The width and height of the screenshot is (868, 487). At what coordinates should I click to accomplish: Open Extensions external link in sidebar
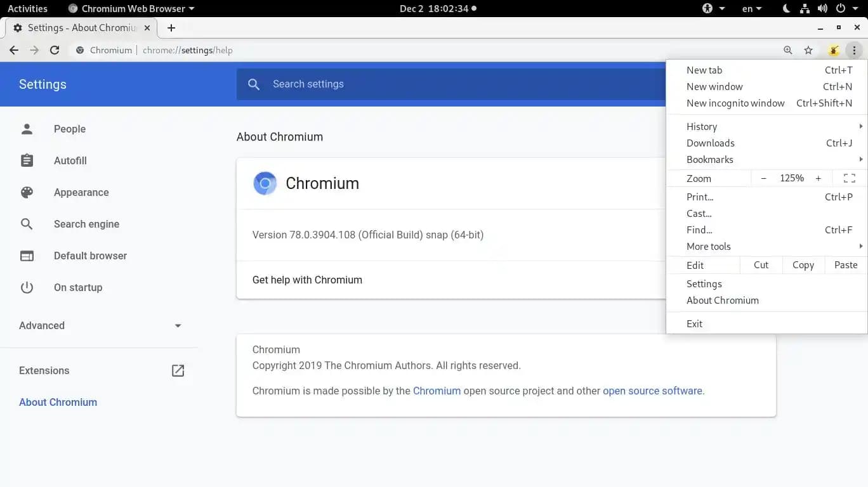click(x=178, y=370)
